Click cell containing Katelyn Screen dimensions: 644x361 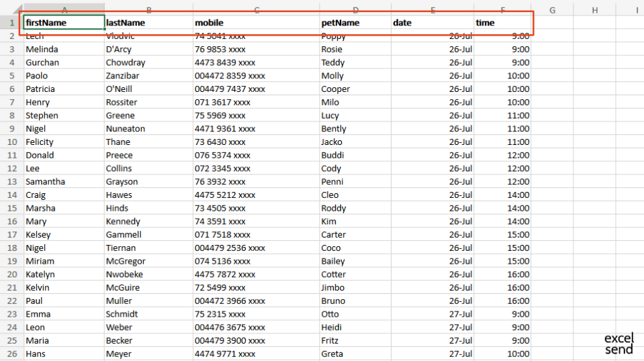point(64,274)
